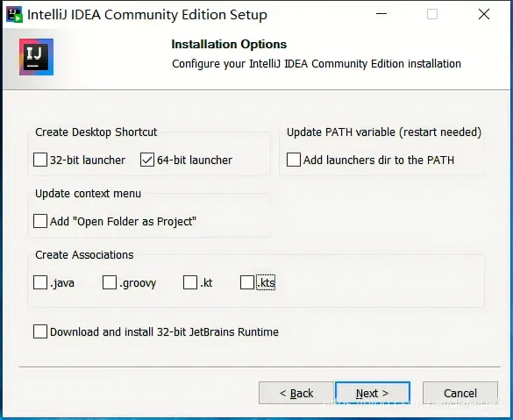Cancel the IntelliJ IDEA setup
The width and height of the screenshot is (513, 420).
point(460,393)
